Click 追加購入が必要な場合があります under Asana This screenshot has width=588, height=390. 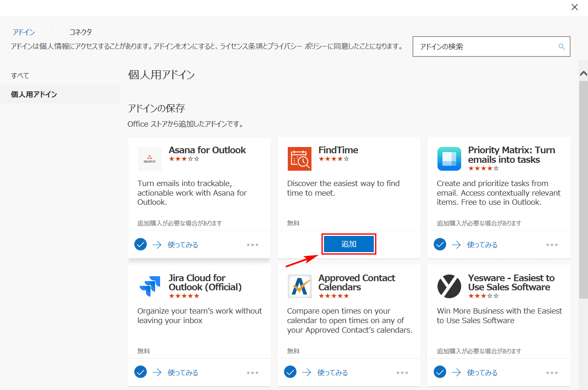[180, 223]
